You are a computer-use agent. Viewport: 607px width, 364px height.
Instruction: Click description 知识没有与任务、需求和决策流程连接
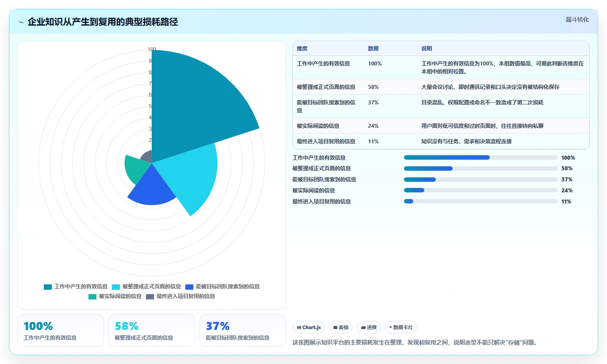point(467,142)
